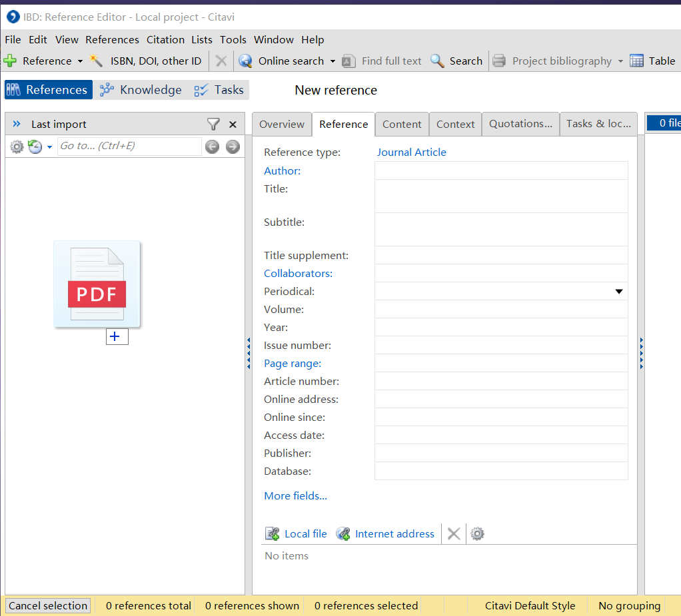
Task: Close the Last import selection
Action: coord(233,125)
